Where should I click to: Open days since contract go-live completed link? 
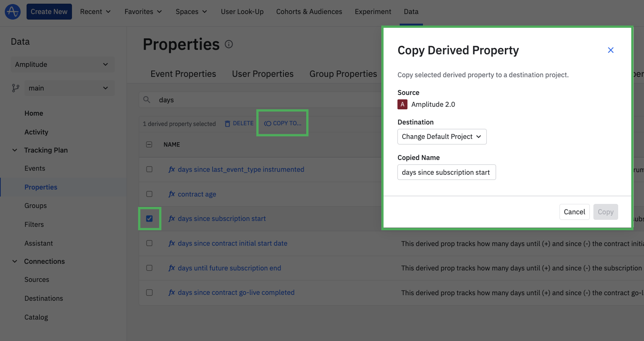(x=236, y=293)
